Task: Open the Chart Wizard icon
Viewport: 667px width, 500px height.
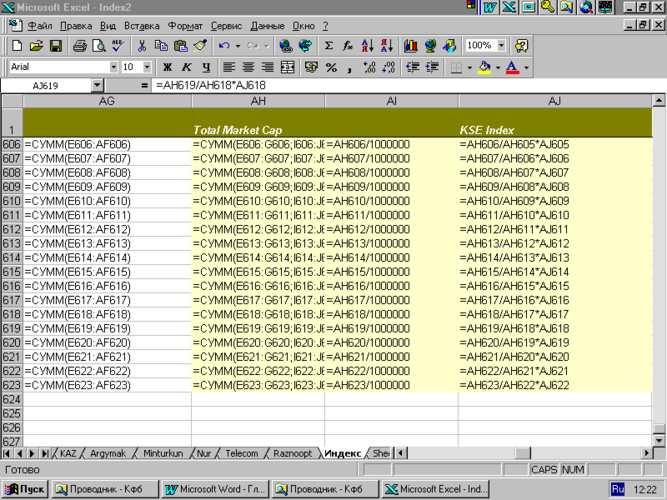Action: point(410,46)
